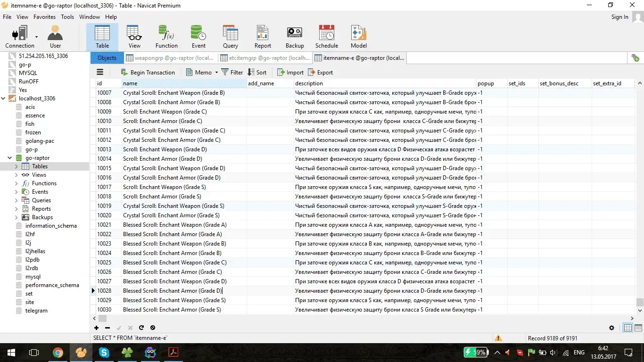Expand the Reports tree node
Screen dimensions: 644x362
tap(17, 209)
